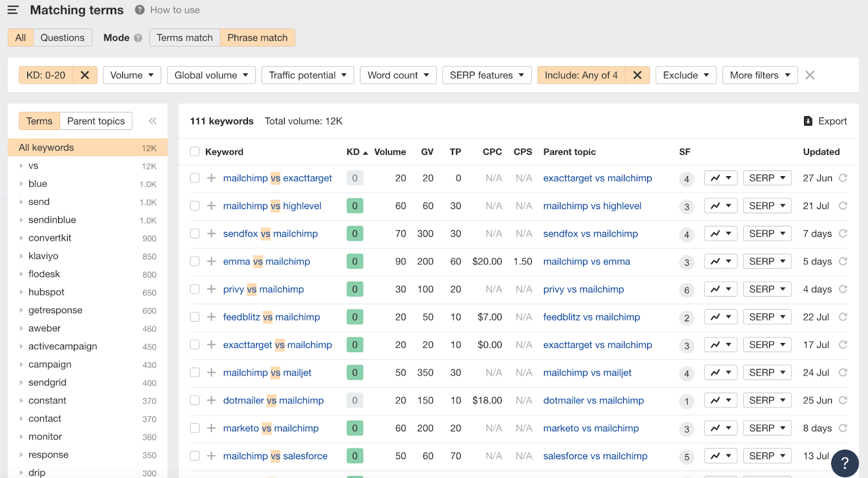Image resolution: width=868 pixels, height=478 pixels.
Task: Open the Word count filter dropdown
Action: (x=398, y=75)
